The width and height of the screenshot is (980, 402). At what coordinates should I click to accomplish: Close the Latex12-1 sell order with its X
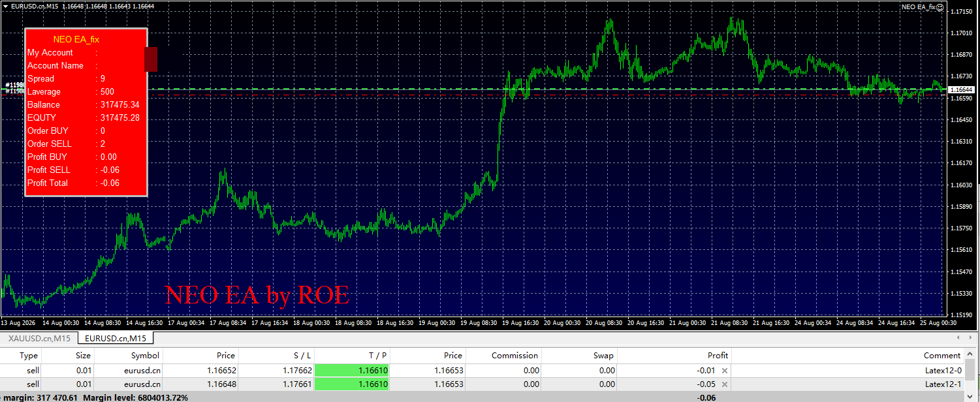(724, 384)
